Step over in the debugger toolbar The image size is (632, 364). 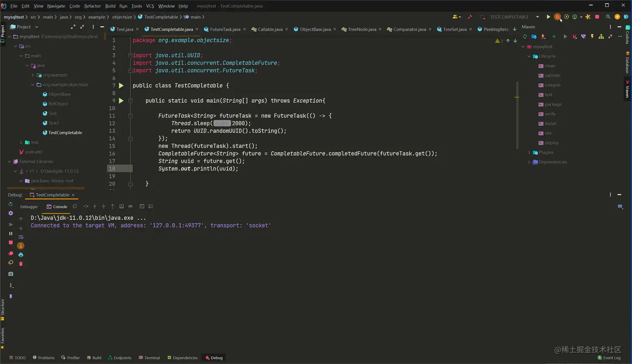click(x=86, y=206)
